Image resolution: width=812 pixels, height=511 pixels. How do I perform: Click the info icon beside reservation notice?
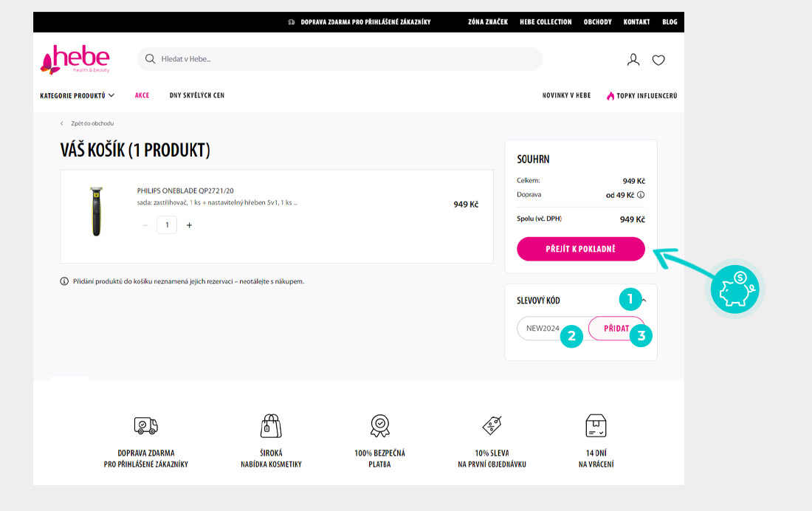tap(64, 281)
